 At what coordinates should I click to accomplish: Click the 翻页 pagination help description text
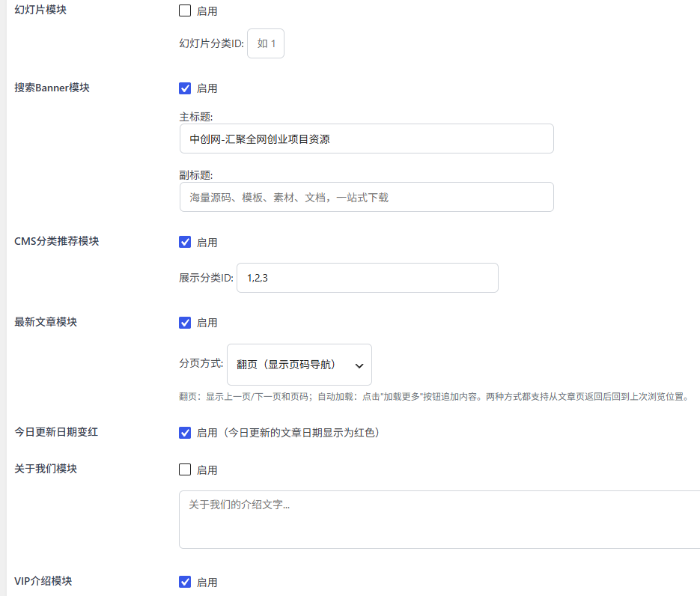(x=436, y=396)
